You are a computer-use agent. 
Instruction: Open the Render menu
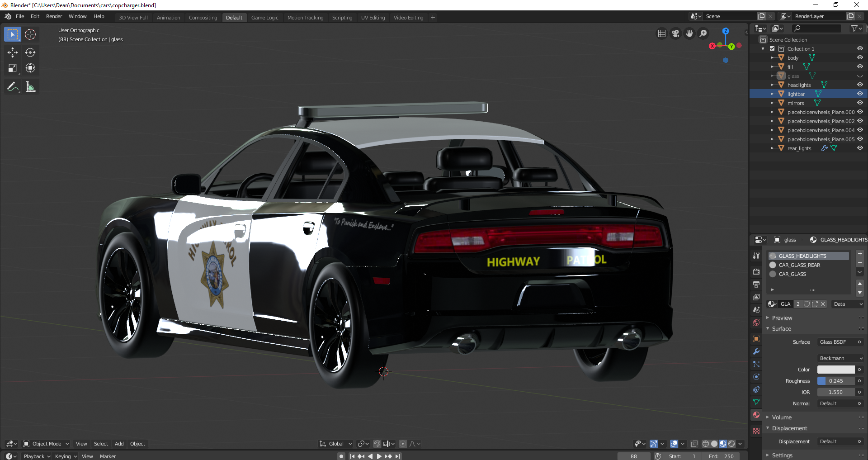coord(54,16)
